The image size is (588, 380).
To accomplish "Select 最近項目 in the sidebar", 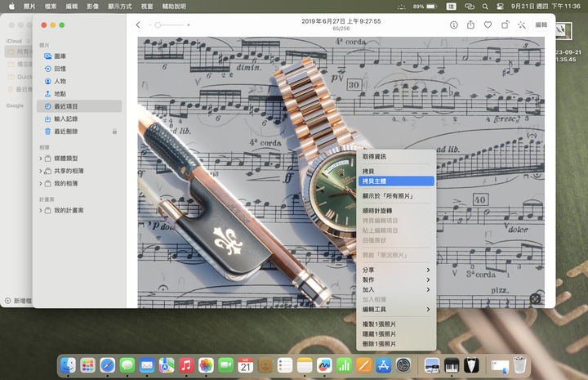I will [79, 106].
